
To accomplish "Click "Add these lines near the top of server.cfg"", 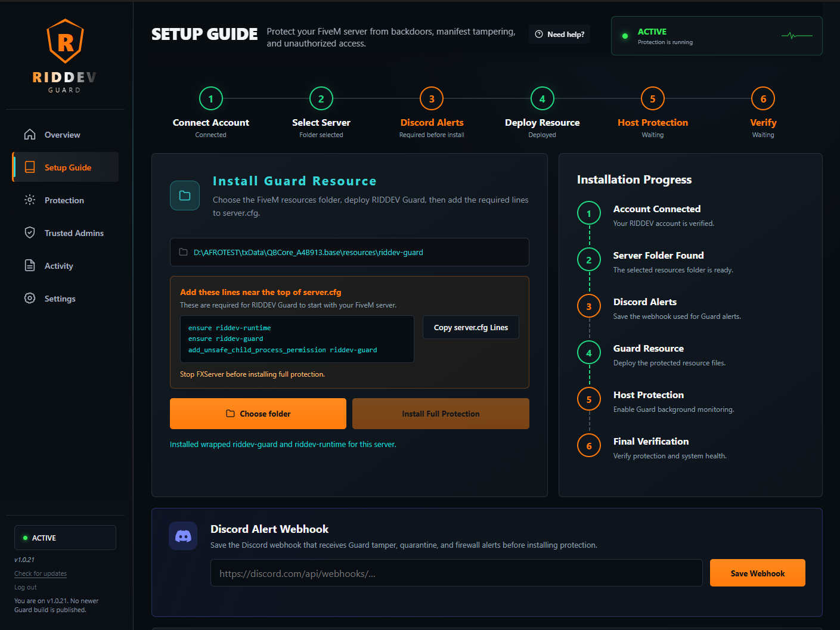I will 261,292.
